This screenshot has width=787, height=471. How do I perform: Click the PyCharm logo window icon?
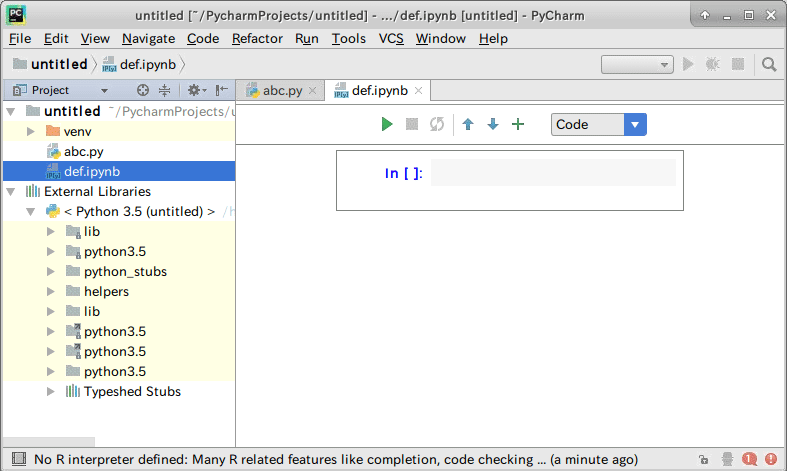click(x=16, y=16)
